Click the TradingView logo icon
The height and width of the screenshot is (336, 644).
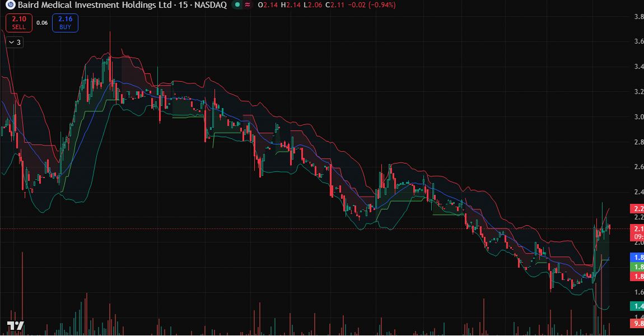click(16, 326)
